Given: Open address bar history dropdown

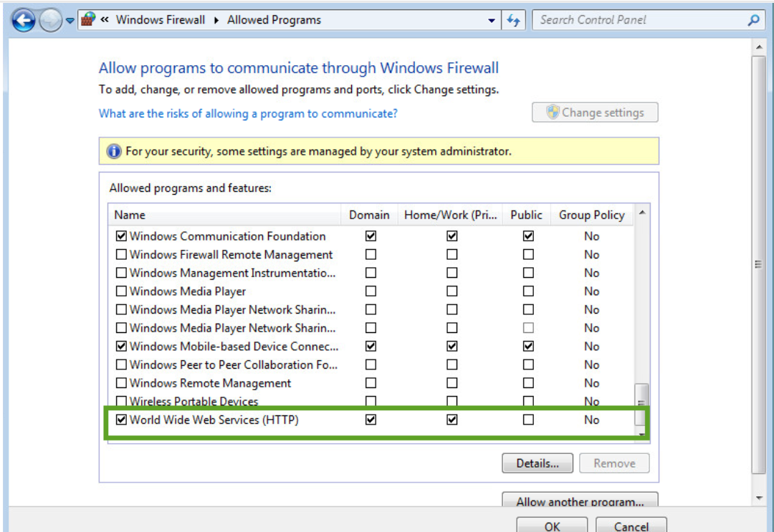Looking at the screenshot, I should point(492,21).
